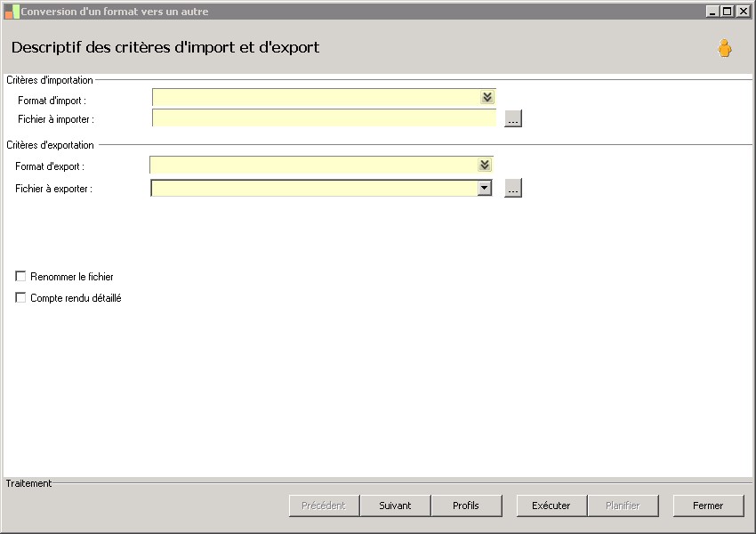
Task: Maximize the conversion window
Action: 728,12
